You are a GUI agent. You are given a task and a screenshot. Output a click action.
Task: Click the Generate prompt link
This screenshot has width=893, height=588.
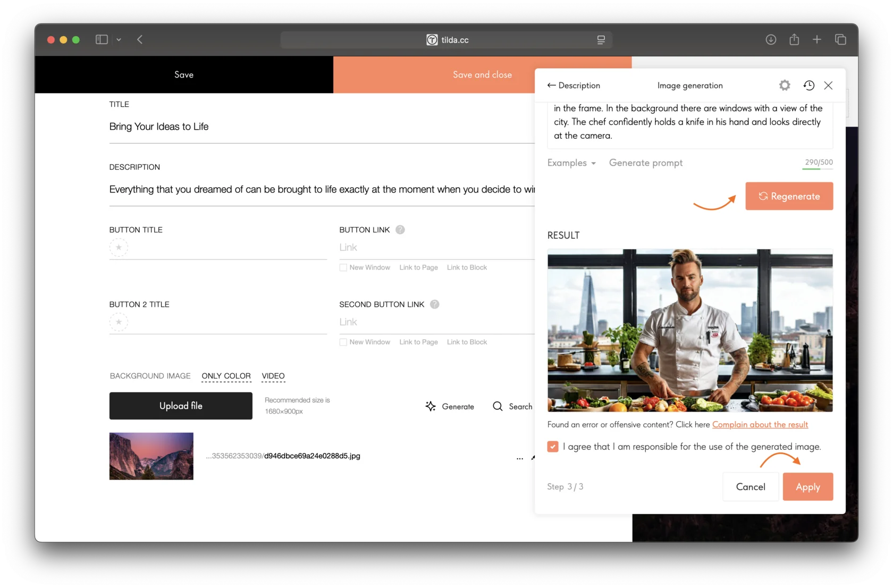coord(646,163)
